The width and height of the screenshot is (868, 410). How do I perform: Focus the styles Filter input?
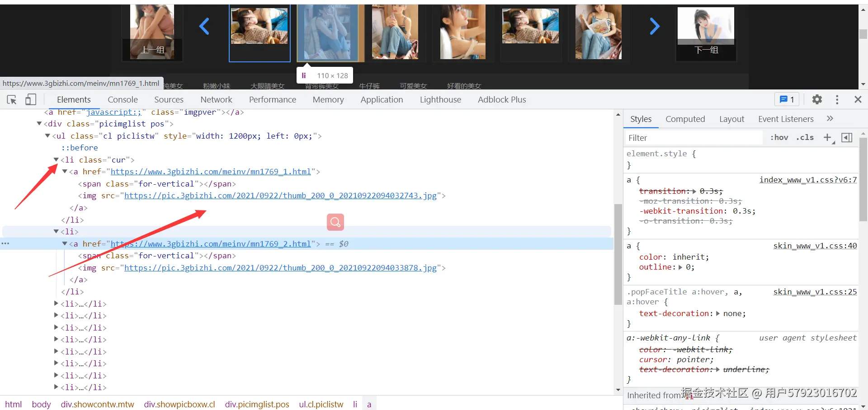click(x=694, y=138)
